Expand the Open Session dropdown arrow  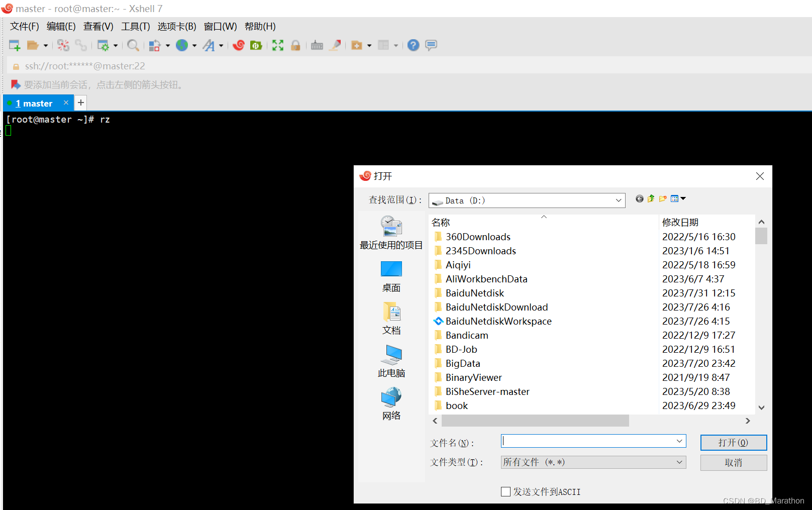46,45
